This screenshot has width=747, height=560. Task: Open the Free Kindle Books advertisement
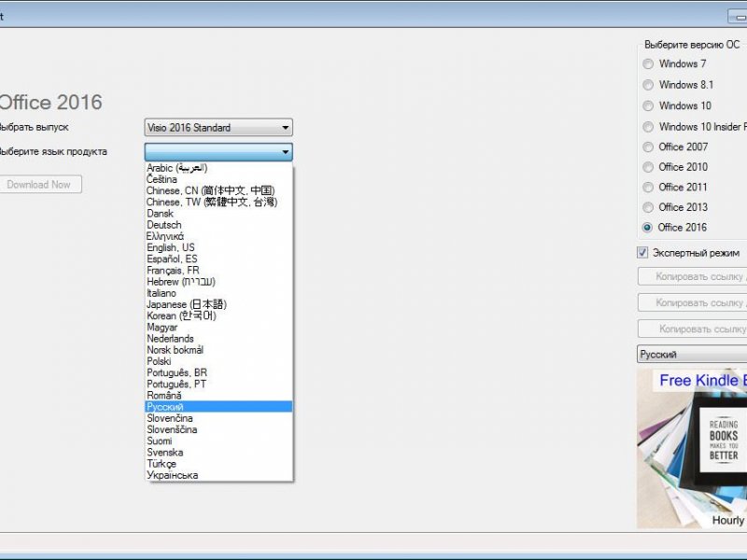(692, 448)
